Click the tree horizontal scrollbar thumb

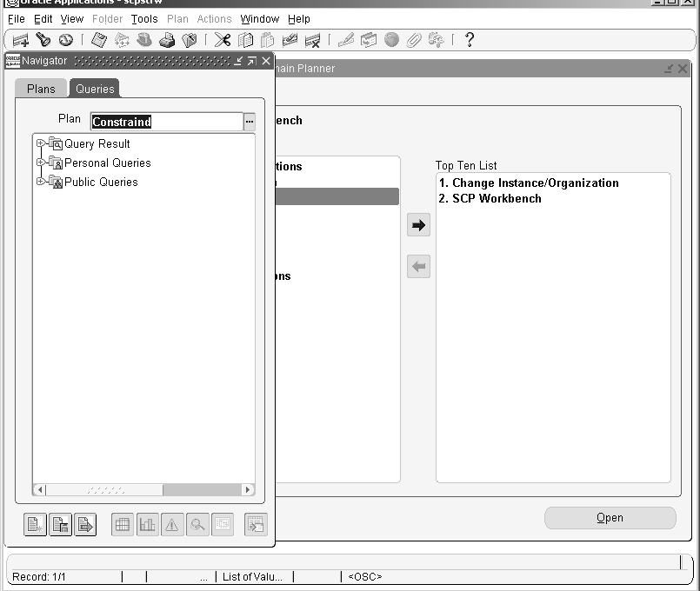pyautogui.click(x=105, y=490)
